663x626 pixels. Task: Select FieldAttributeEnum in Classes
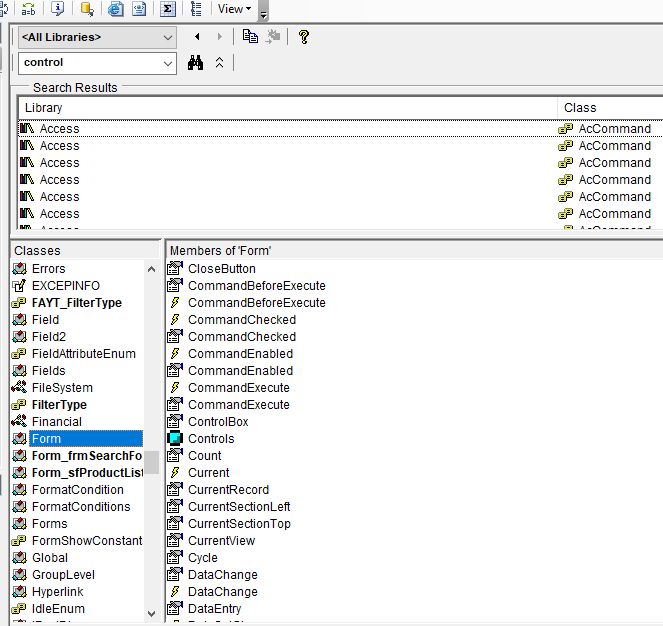[x=84, y=354]
